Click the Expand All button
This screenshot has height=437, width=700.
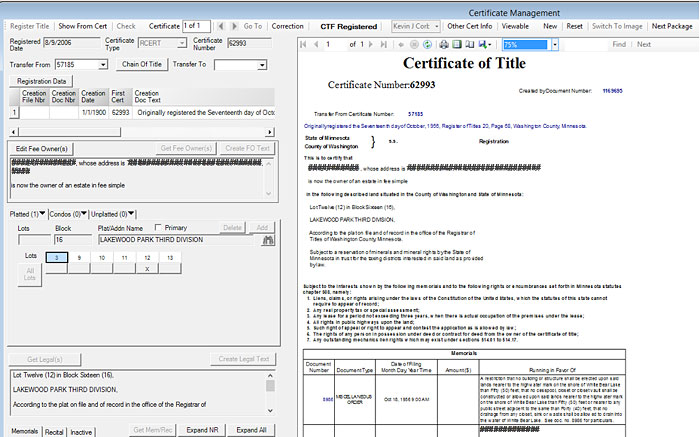point(251,430)
